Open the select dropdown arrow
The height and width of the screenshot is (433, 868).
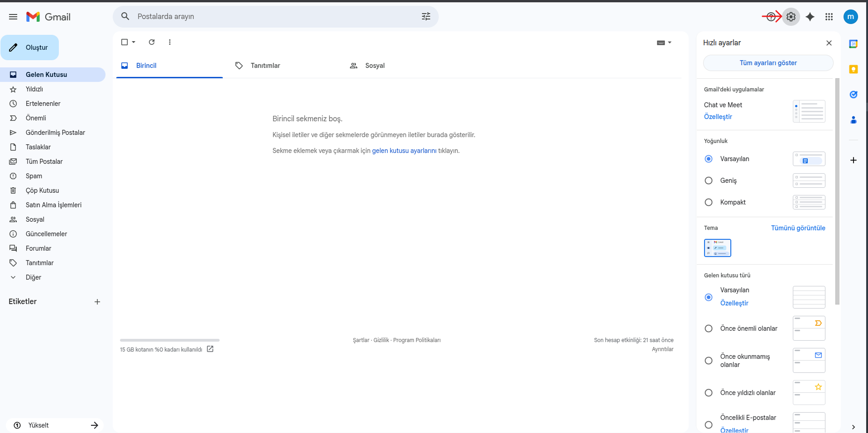[x=134, y=42]
